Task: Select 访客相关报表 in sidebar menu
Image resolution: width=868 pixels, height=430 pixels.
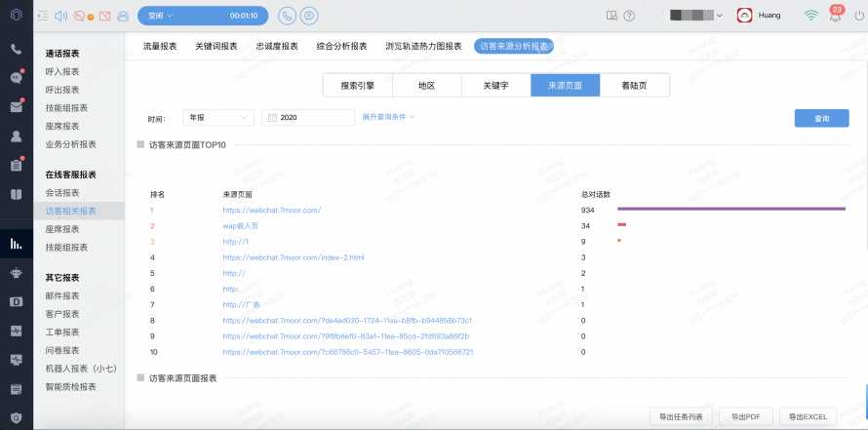Action: coord(79,211)
